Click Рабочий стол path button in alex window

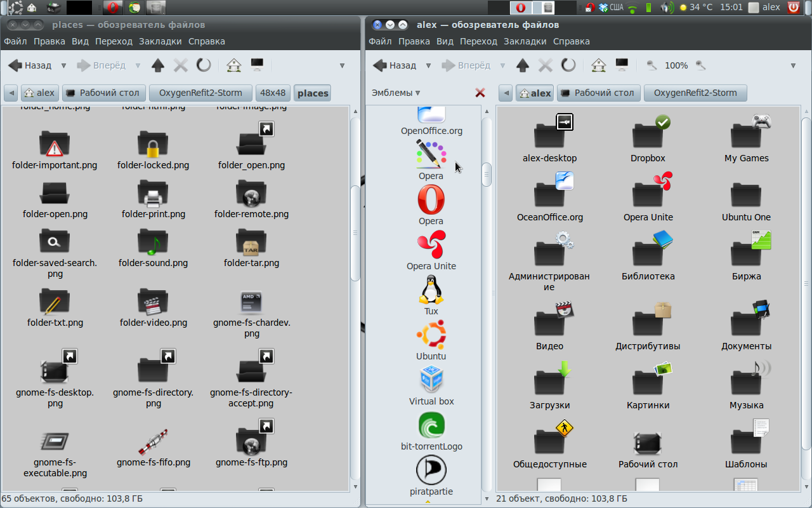click(x=598, y=93)
